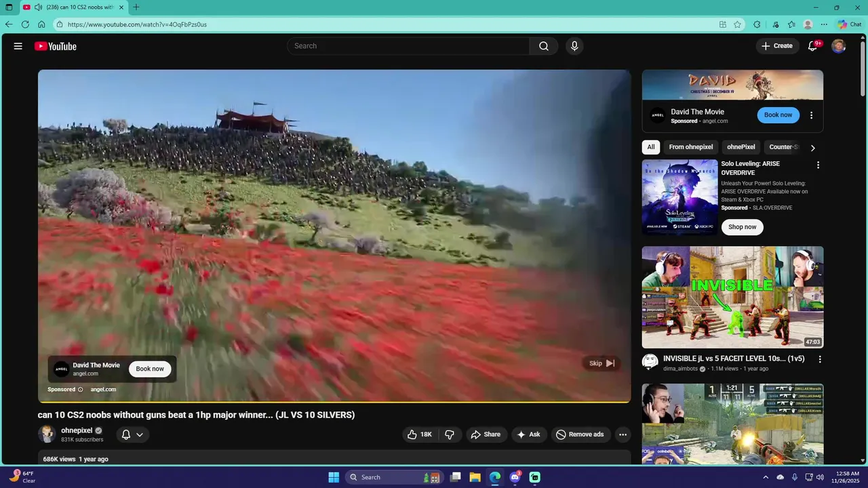Viewport: 868px width, 488px height.
Task: Open the tab actions menu icon
Action: 9,7
